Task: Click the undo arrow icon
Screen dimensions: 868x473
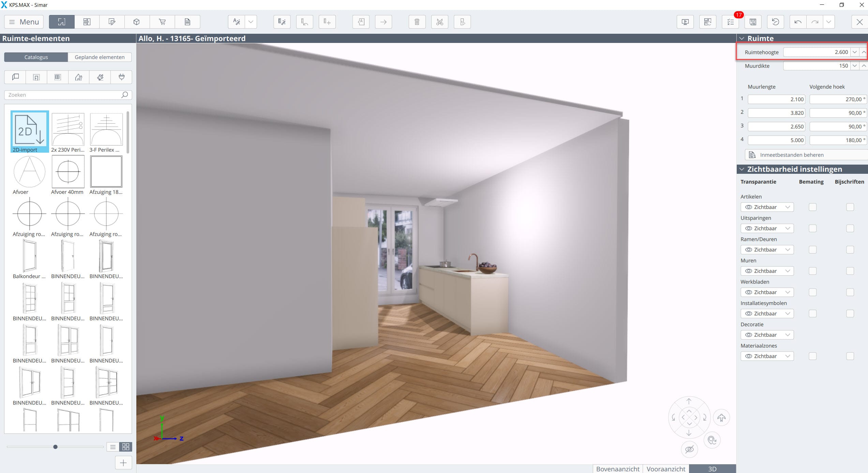Action: tap(798, 22)
